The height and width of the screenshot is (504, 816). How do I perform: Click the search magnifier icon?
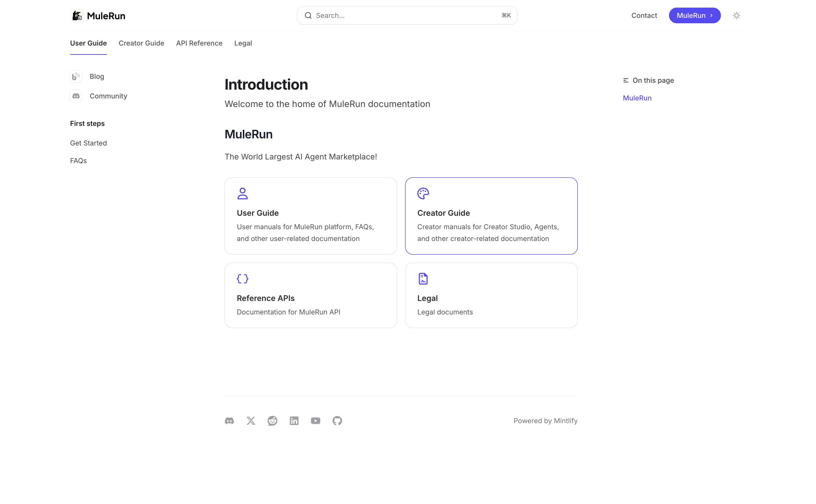pos(308,15)
